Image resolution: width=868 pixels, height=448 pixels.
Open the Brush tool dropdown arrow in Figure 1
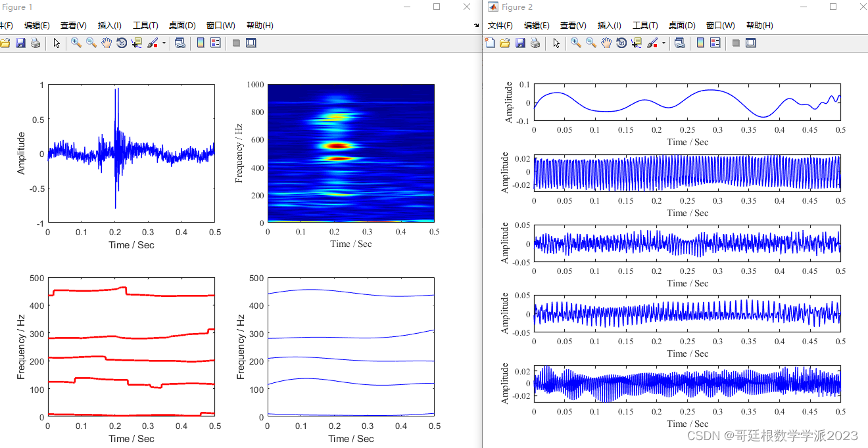(x=163, y=43)
